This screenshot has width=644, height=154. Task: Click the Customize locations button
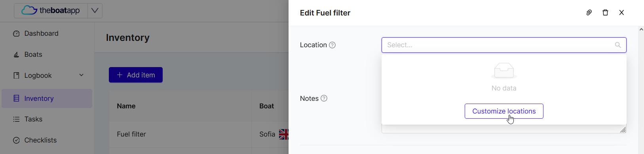coord(504,111)
